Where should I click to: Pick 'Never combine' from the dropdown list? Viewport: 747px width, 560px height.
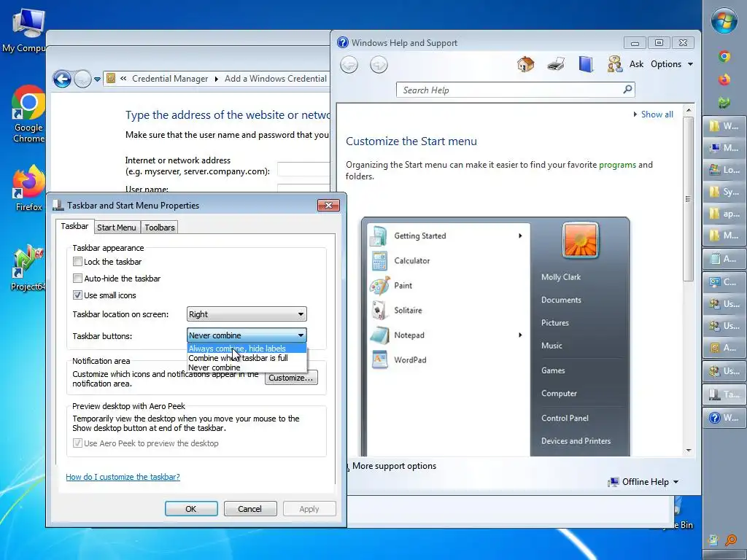[x=247, y=367]
